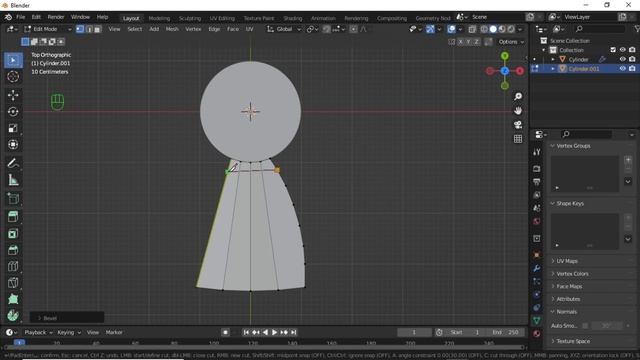Select the Move tool

tap(13, 95)
